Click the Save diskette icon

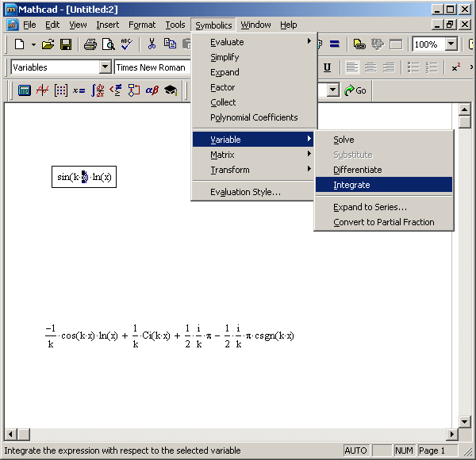coord(66,44)
